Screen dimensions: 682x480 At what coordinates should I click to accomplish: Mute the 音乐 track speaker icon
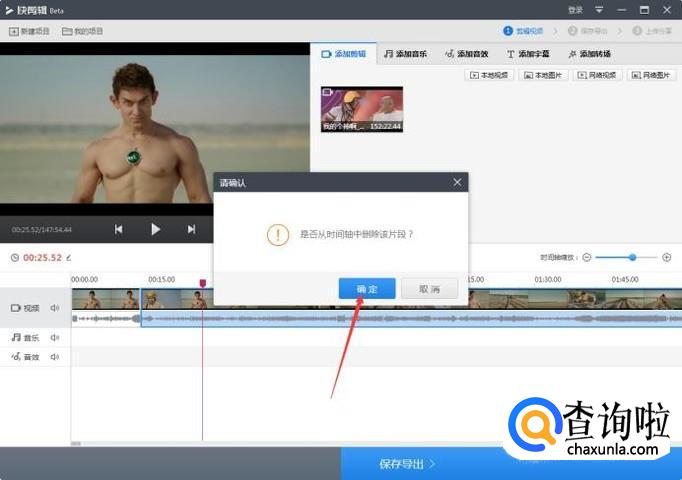[55, 338]
